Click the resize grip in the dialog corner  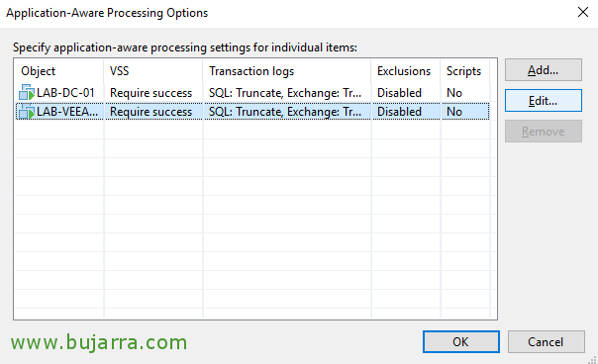tap(592, 359)
